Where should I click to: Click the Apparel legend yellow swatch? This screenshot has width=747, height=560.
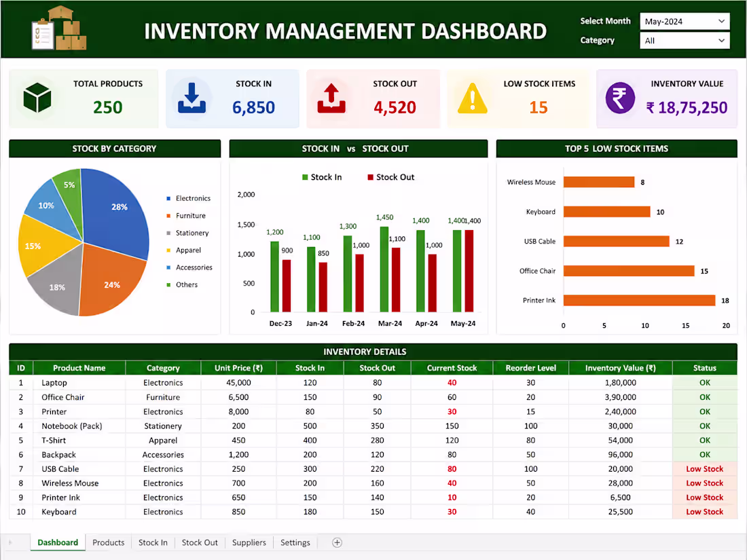168,250
